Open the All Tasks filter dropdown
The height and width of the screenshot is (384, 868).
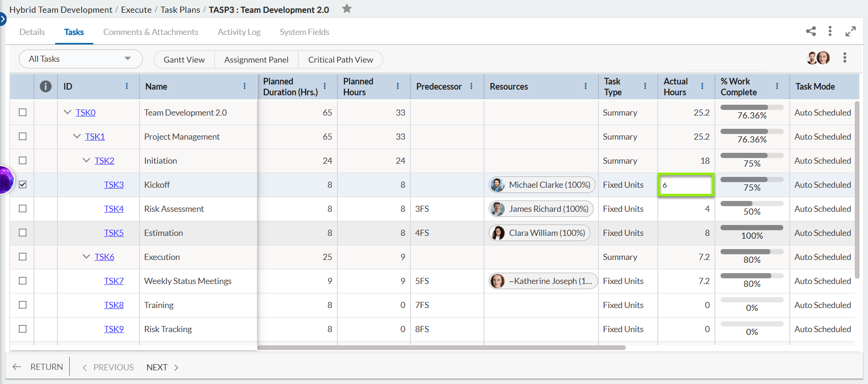(81, 59)
